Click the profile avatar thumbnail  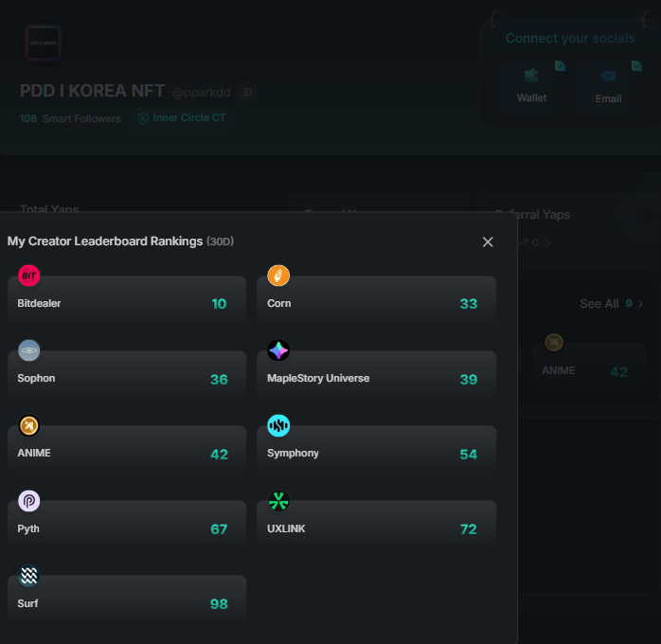click(x=43, y=43)
